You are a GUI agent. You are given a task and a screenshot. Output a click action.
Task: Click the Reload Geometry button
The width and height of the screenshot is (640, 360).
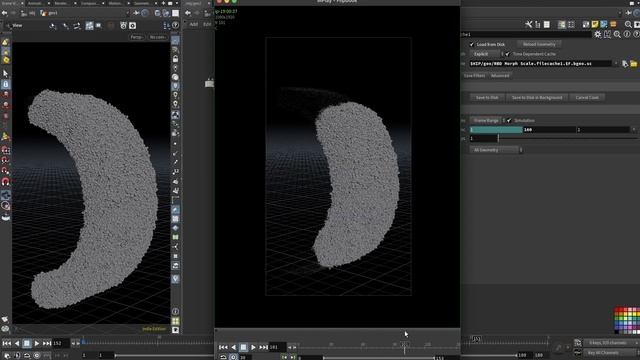[x=539, y=44]
